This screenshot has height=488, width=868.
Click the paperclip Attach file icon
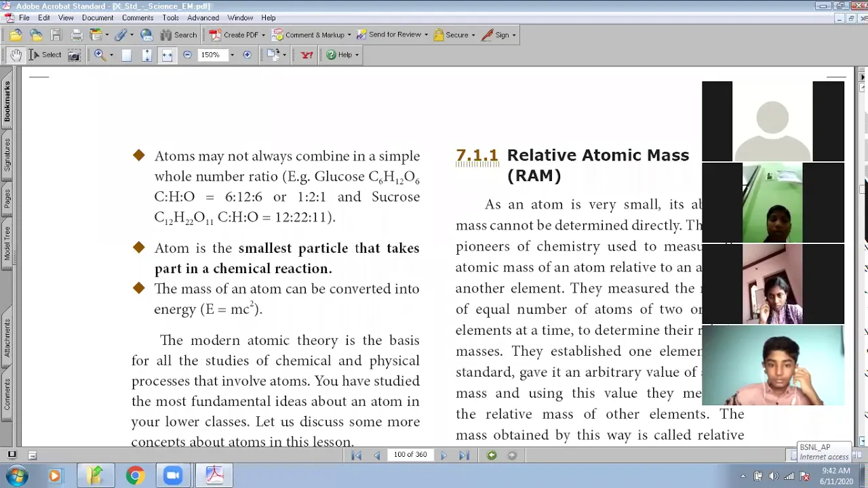coord(121,35)
